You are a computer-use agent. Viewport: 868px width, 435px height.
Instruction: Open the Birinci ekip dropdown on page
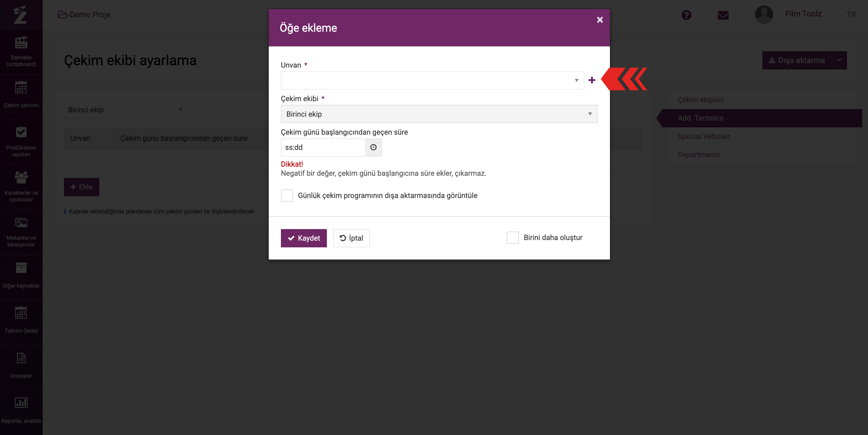coord(126,109)
